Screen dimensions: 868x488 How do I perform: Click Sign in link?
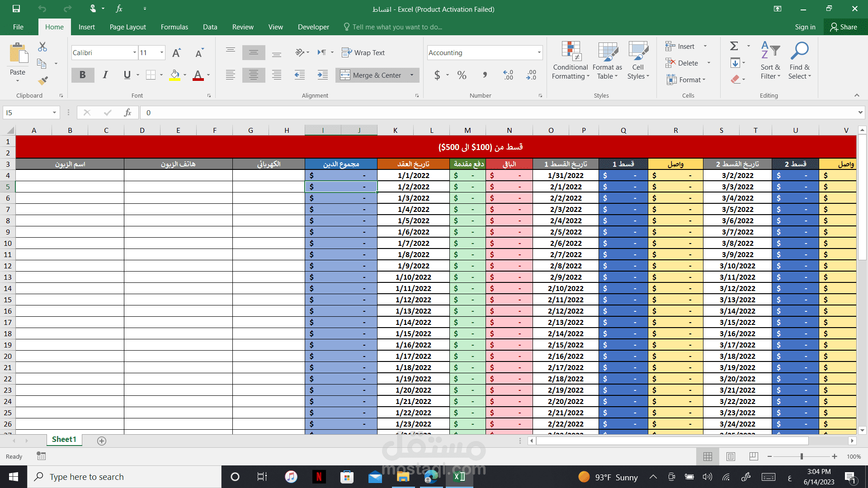click(x=805, y=27)
